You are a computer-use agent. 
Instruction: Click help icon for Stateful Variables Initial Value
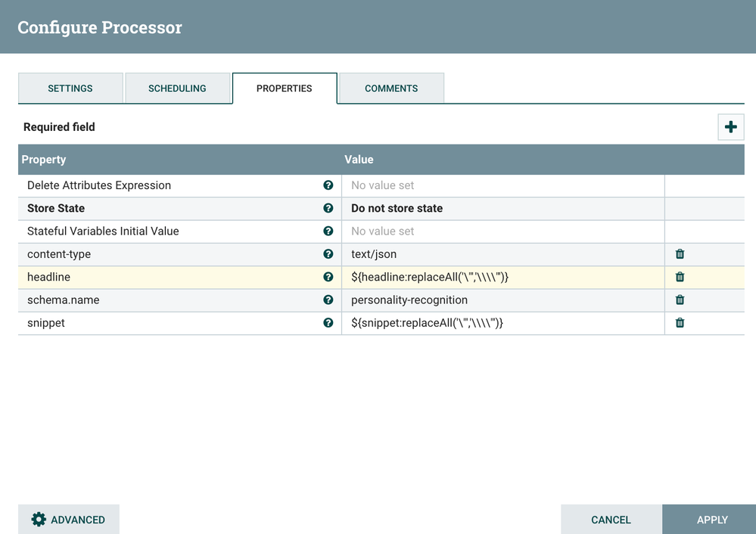click(x=328, y=231)
